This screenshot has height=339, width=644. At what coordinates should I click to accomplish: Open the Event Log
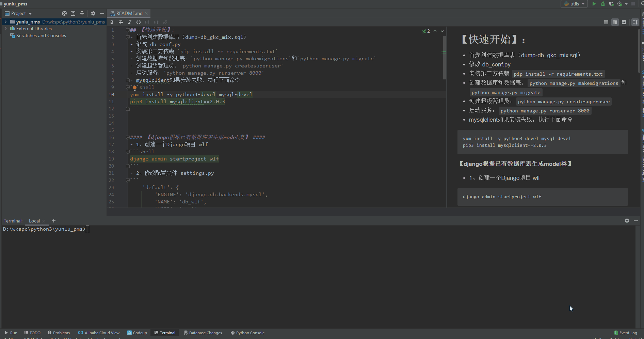625,333
